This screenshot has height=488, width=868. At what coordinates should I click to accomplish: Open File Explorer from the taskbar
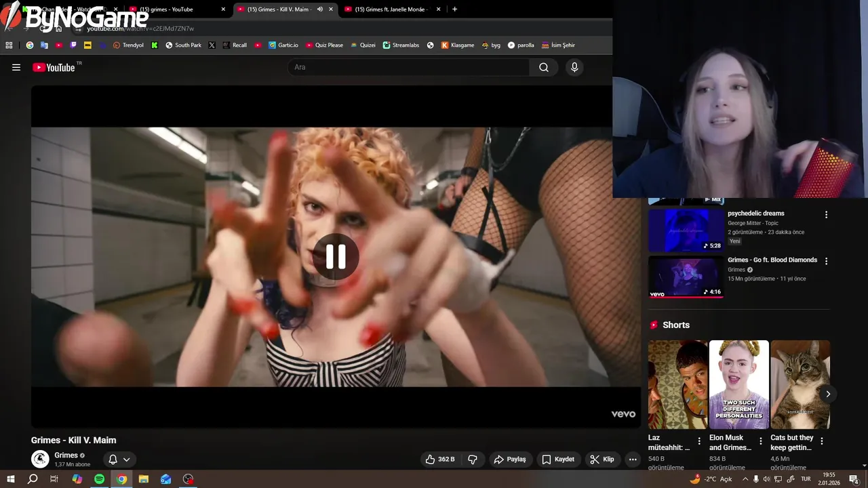point(144,479)
